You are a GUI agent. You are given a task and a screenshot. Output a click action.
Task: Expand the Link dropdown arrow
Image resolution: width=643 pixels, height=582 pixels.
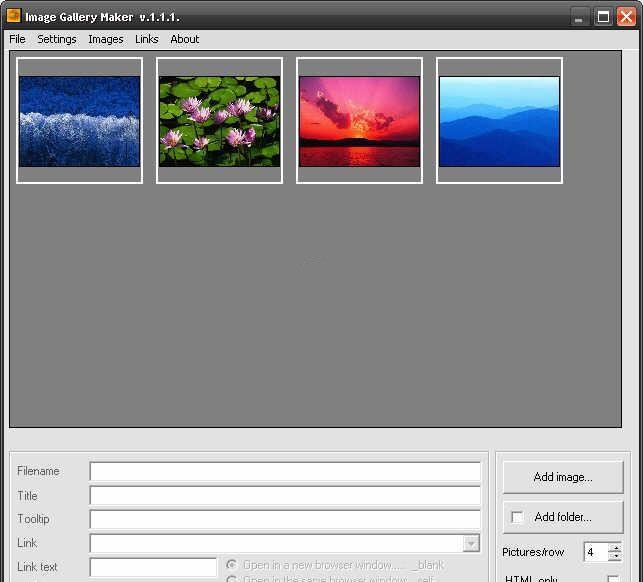pyautogui.click(x=471, y=543)
